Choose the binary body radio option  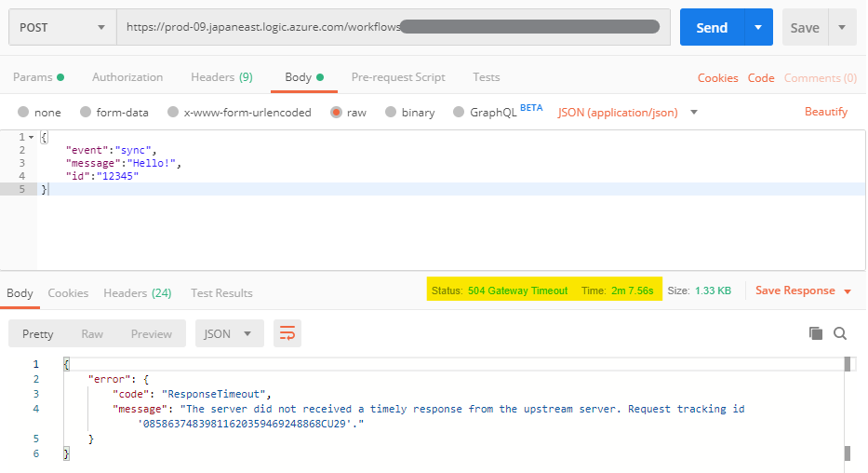390,113
